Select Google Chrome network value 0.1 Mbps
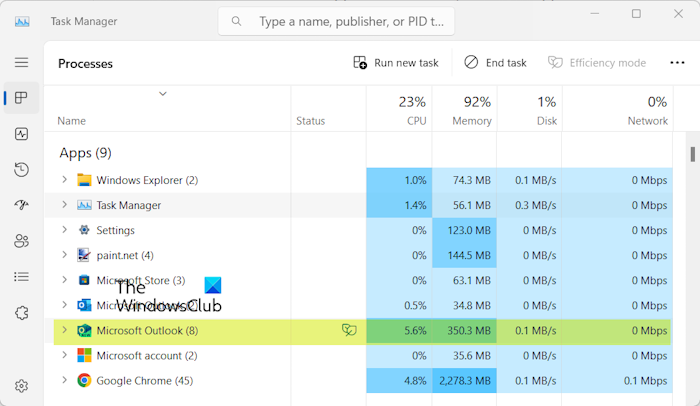 (645, 381)
